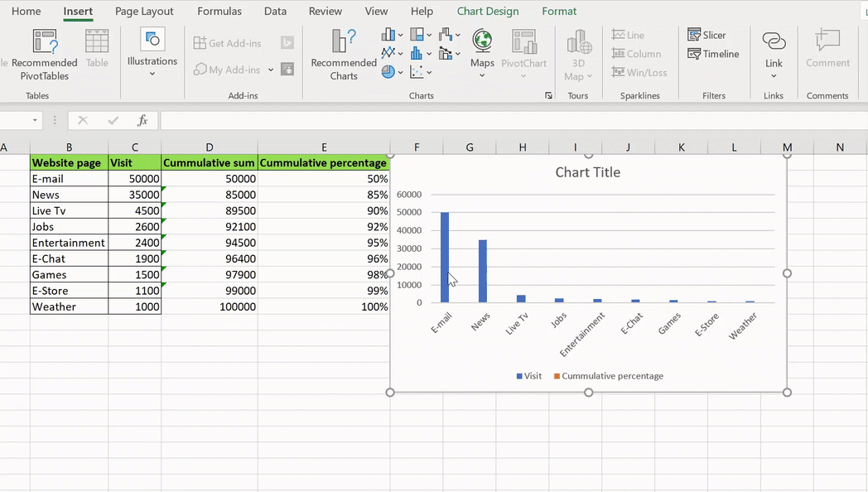Open the 3D Map tour tool

[579, 55]
